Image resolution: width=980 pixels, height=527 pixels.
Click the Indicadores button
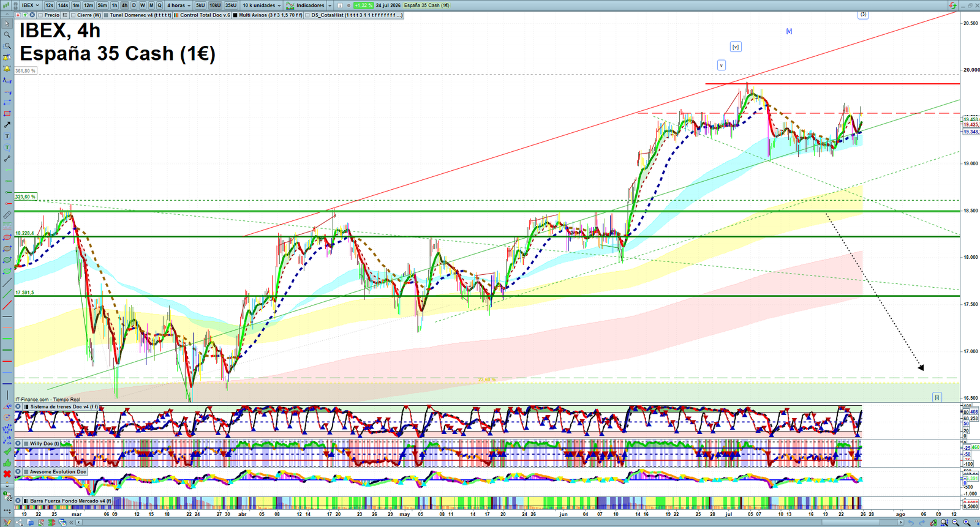click(x=310, y=5)
